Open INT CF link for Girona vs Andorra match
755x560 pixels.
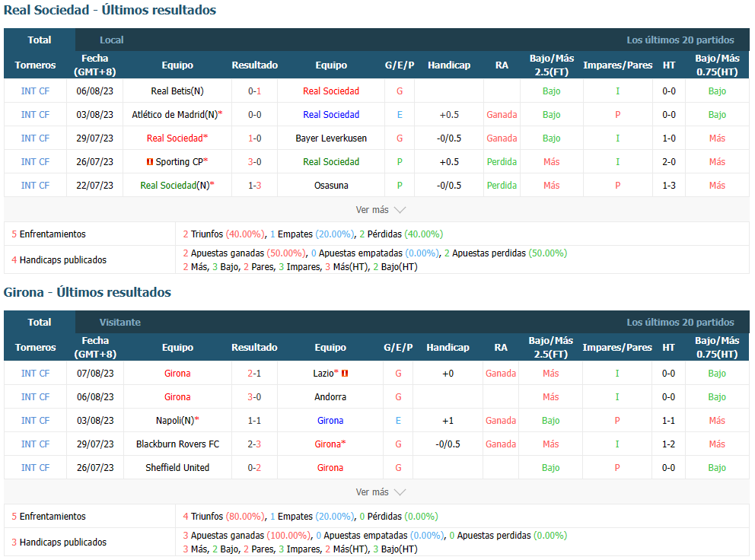tap(35, 396)
